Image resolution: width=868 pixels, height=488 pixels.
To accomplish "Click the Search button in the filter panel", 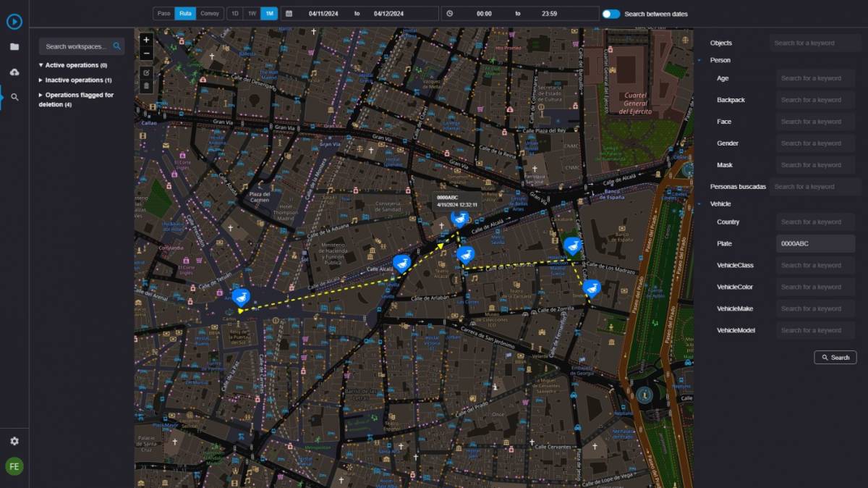I will [835, 357].
